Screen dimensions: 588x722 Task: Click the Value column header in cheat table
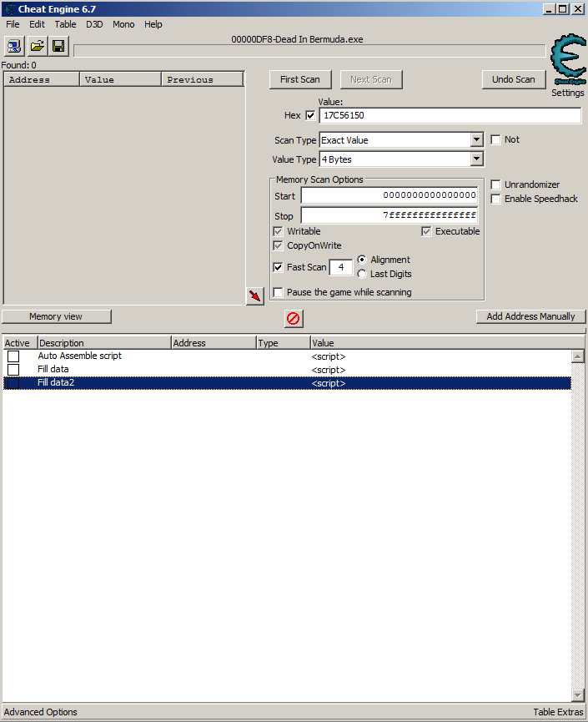click(x=448, y=343)
